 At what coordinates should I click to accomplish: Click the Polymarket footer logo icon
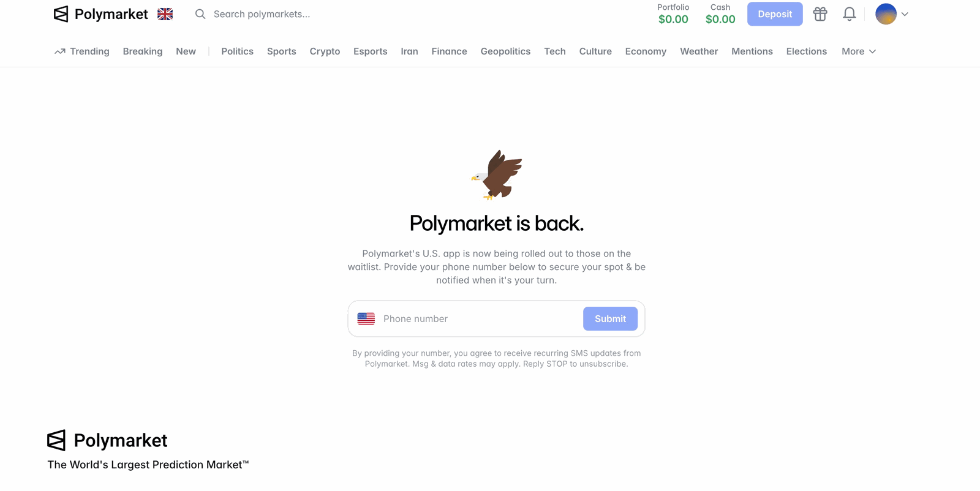point(56,440)
